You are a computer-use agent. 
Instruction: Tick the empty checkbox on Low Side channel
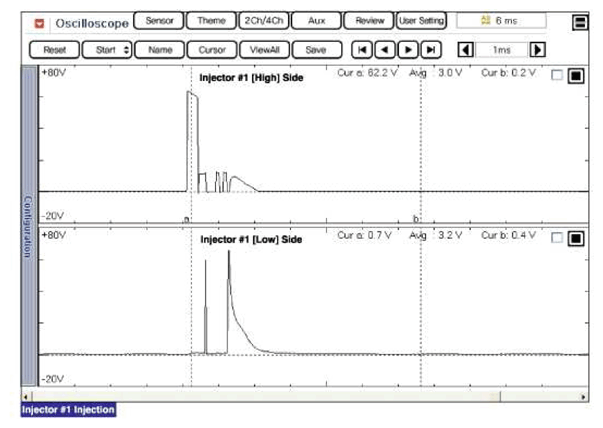coord(557,238)
